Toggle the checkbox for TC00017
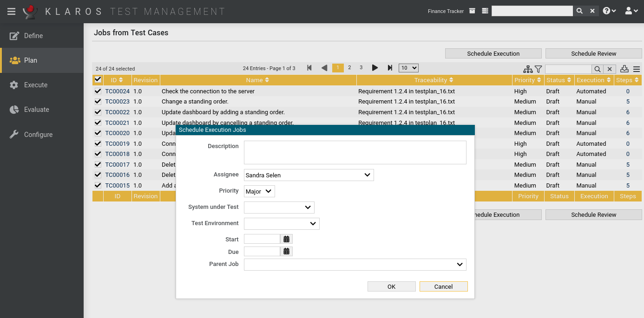Image resolution: width=644 pixels, height=318 pixels. point(98,164)
